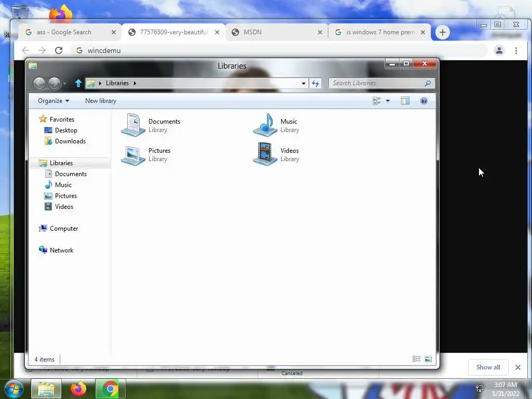The width and height of the screenshot is (532, 399).
Task: Close the MSDN tab
Action: point(320,32)
